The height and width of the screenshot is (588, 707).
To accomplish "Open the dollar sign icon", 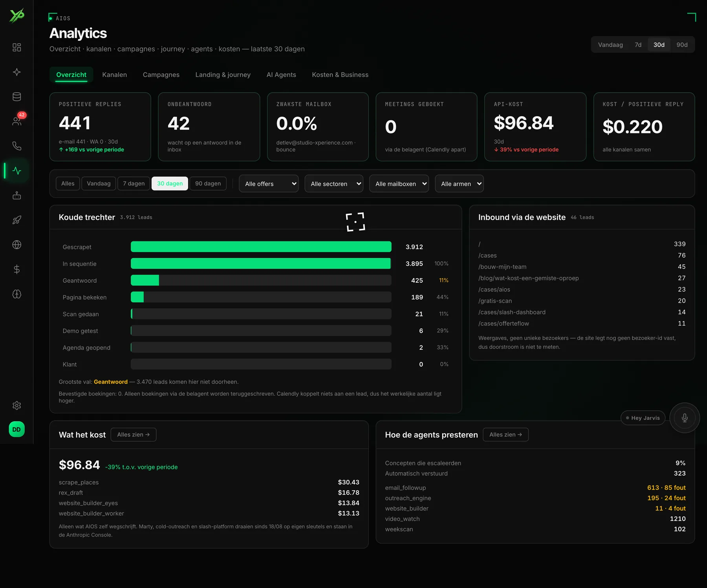I will pyautogui.click(x=16, y=269).
